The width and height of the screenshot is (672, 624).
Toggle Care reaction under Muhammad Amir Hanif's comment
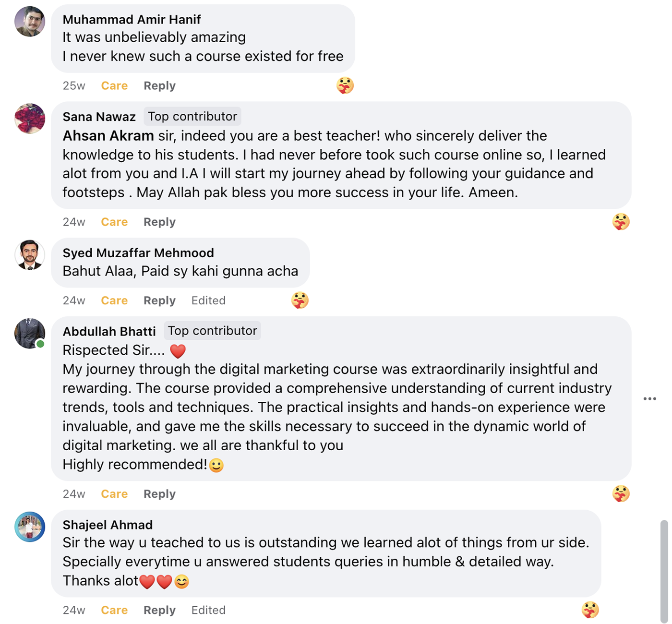tap(114, 86)
